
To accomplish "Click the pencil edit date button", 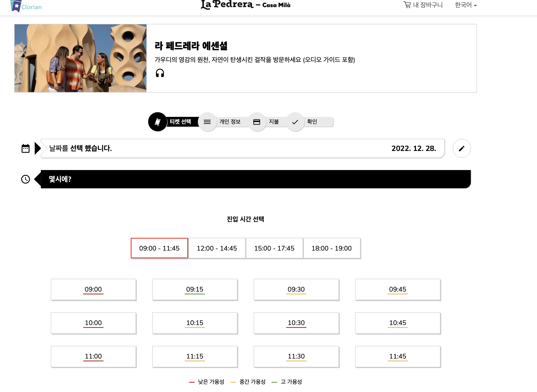I will (462, 148).
